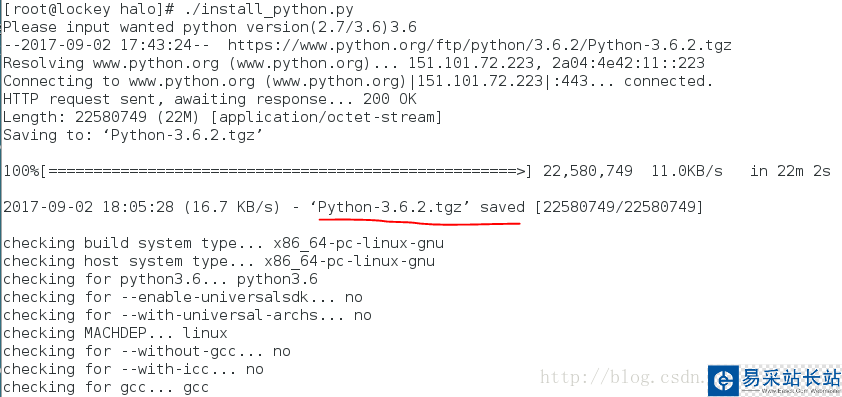Click the 'checking for python3.6' line
Viewport: 842px width, 397px height.
tap(161, 279)
